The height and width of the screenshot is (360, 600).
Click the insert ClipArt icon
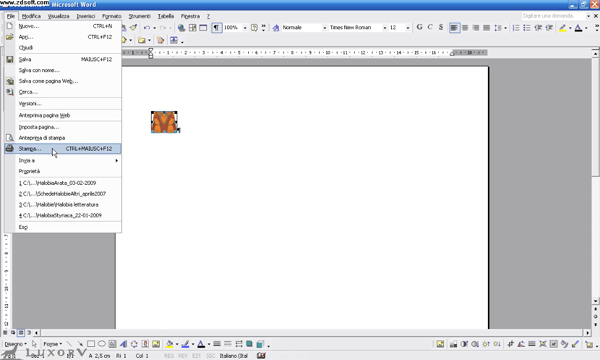click(x=145, y=344)
